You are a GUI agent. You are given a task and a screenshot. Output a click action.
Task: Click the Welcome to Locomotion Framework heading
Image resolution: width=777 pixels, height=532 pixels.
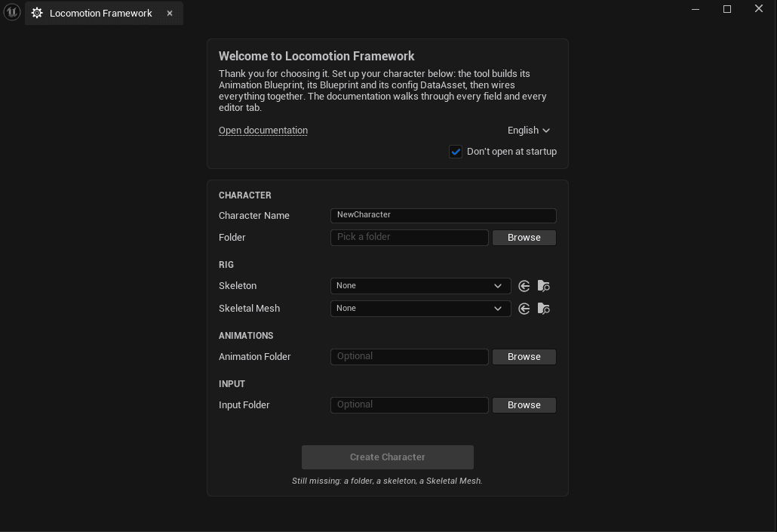click(x=317, y=56)
